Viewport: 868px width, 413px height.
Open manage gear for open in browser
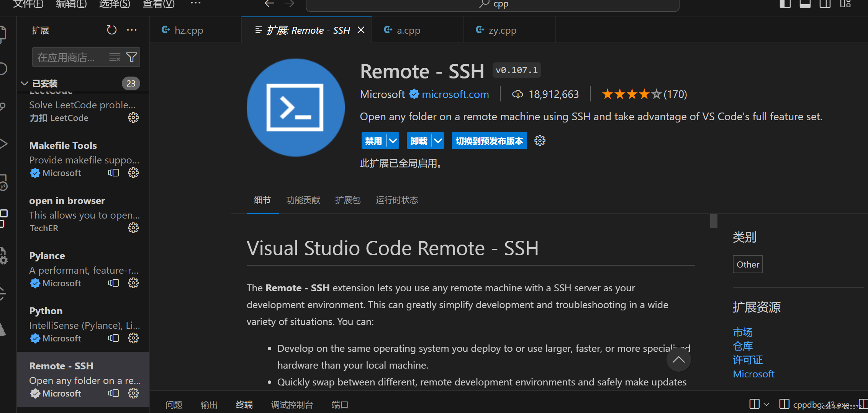tap(133, 228)
